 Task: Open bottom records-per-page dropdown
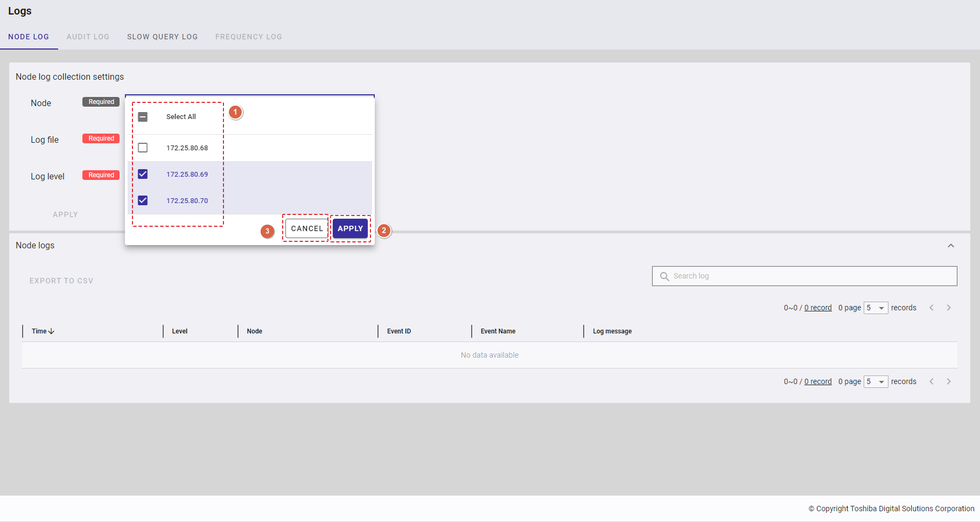[876, 381]
